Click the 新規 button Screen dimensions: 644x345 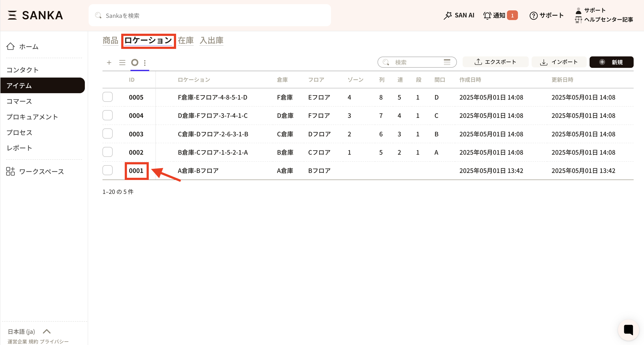(x=611, y=62)
